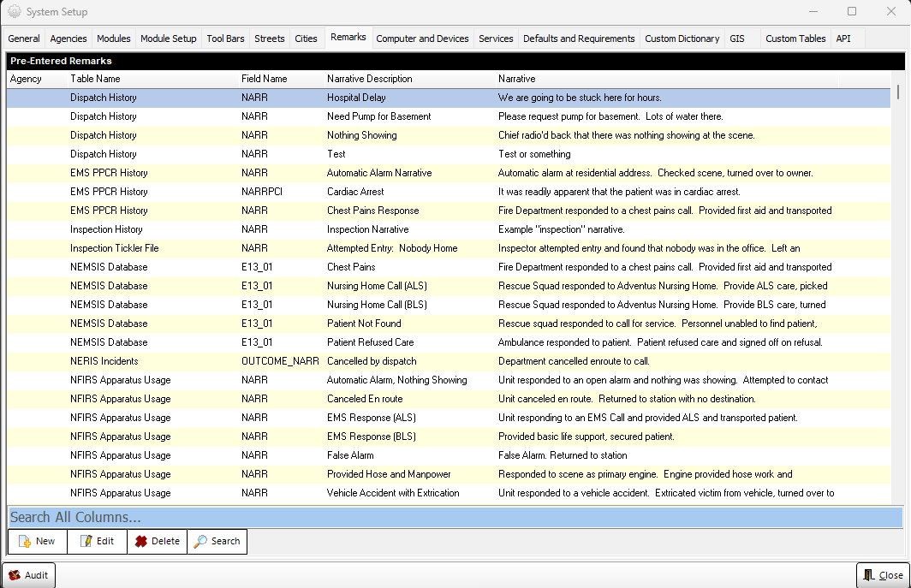Screen dimensions: 911x588
Task: Click the Close door icon button
Action: pyautogui.click(x=883, y=575)
